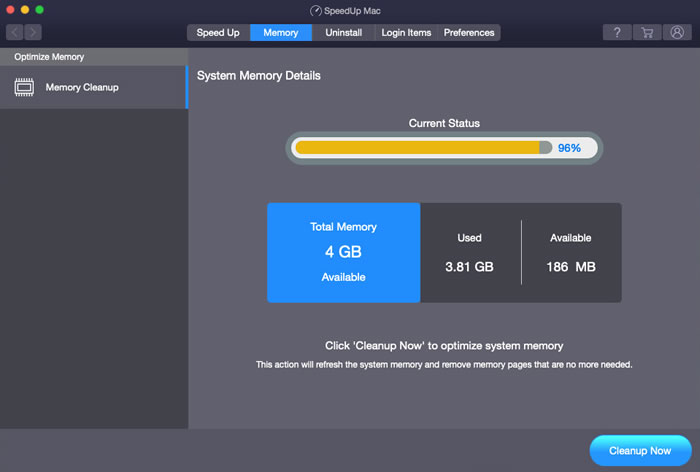Close the window with the red button
The width and height of the screenshot is (700, 472).
[x=10, y=10]
